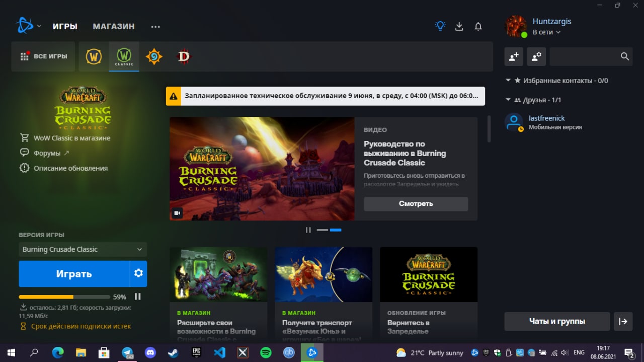Click the ENG language indicator

579,352
